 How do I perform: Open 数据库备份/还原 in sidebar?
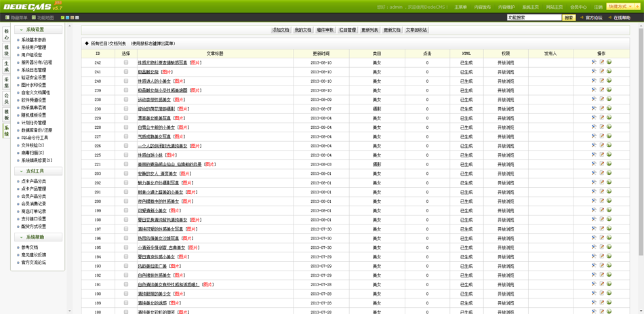click(37, 130)
